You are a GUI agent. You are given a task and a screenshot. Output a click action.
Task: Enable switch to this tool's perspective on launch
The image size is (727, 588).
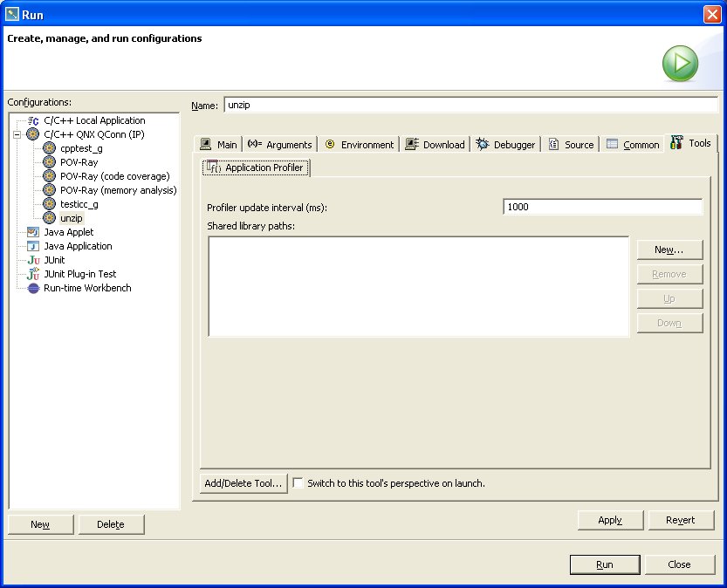point(297,482)
